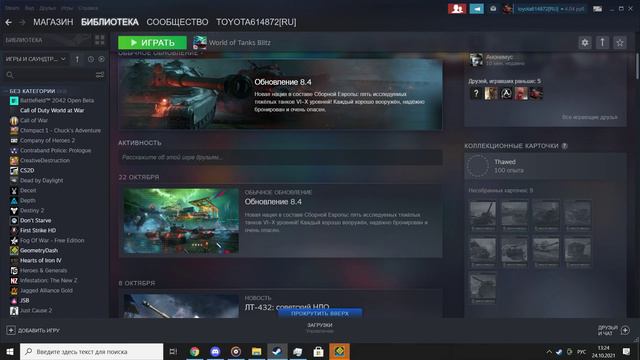Toggle the recent activity clock filter
The height and width of the screenshot is (360, 640).
point(91,59)
